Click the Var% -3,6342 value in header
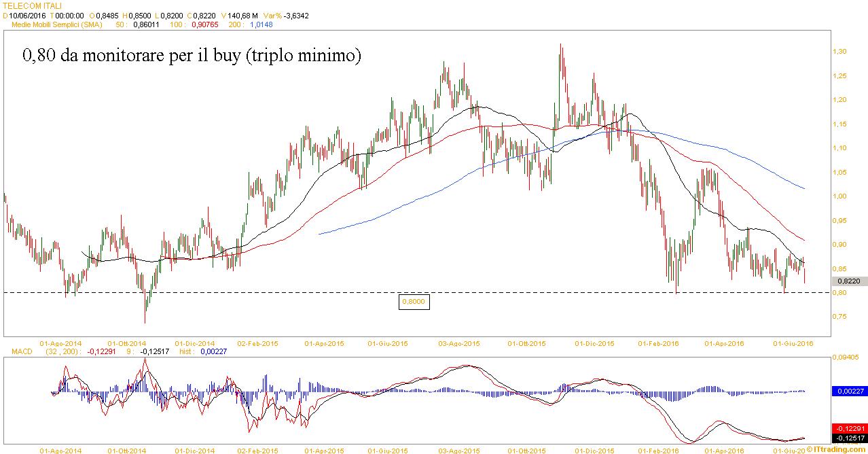Viewport: 868px width, 454px height. 296,15
